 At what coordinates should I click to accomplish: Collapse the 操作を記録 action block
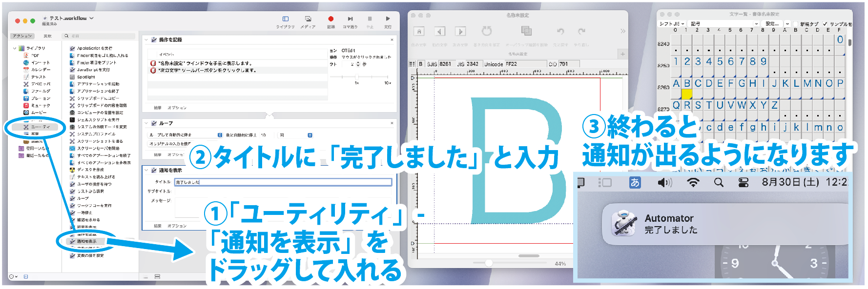147,40
